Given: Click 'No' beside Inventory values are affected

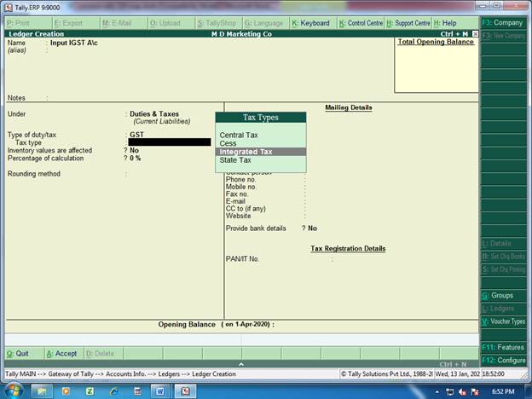Looking at the screenshot, I should point(135,150).
